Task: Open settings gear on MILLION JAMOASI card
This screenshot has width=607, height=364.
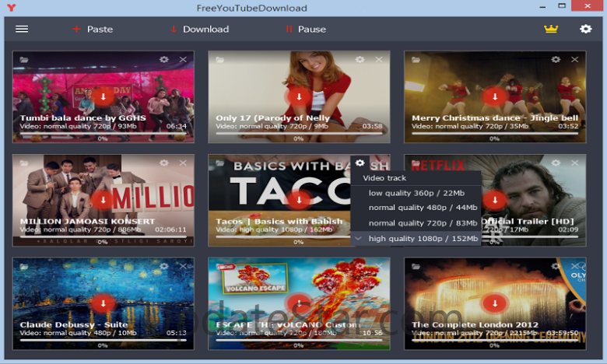Action: [164, 163]
